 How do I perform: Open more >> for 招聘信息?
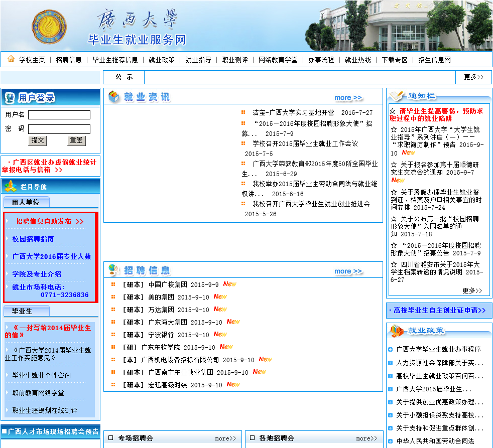pos(348,271)
